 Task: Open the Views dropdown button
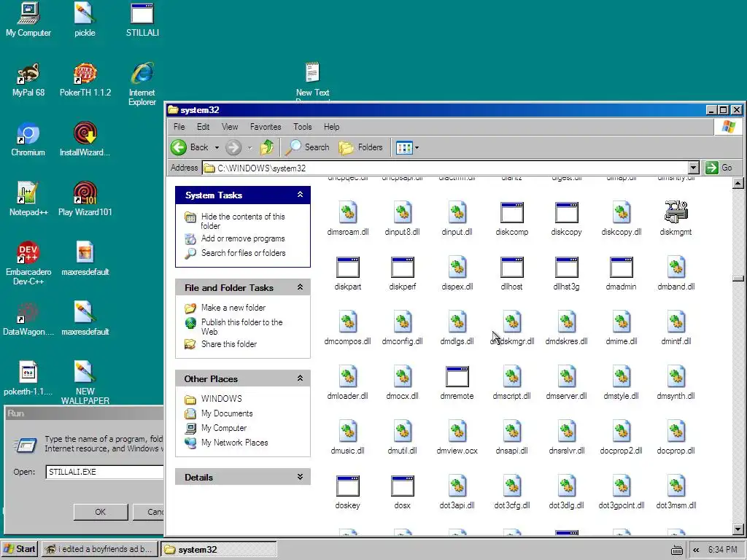407,147
